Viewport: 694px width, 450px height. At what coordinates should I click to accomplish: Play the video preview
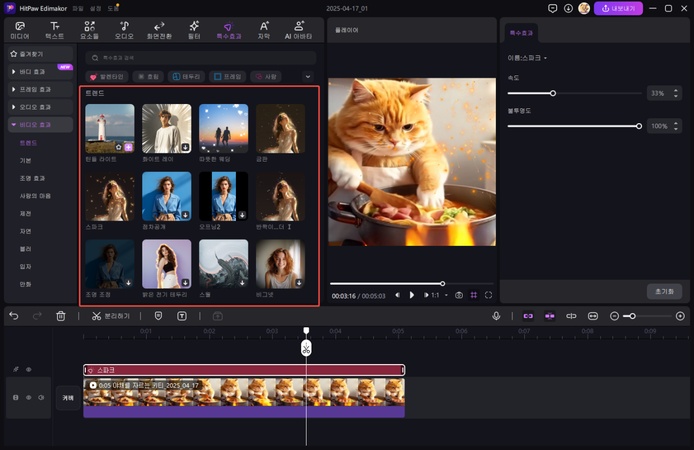411,295
